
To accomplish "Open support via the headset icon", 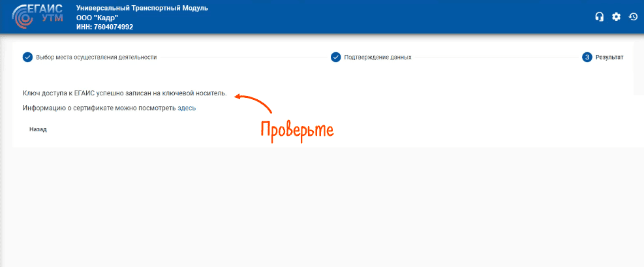I will (599, 17).
